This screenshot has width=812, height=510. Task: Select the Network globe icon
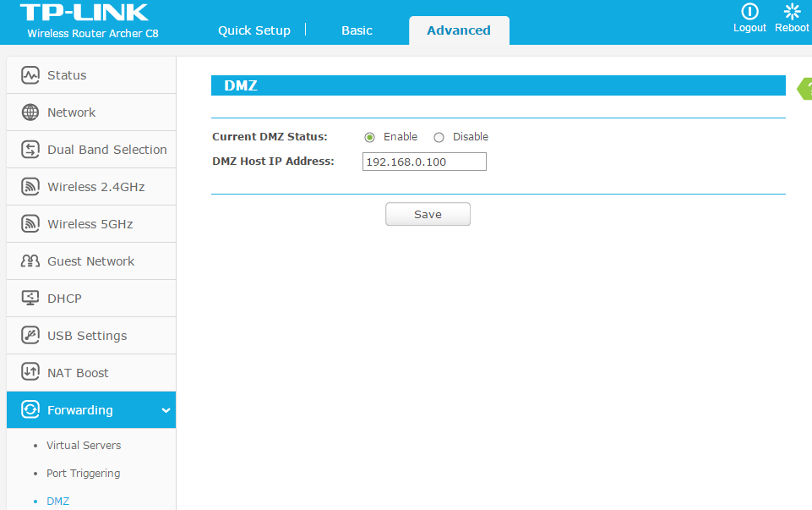click(x=29, y=112)
